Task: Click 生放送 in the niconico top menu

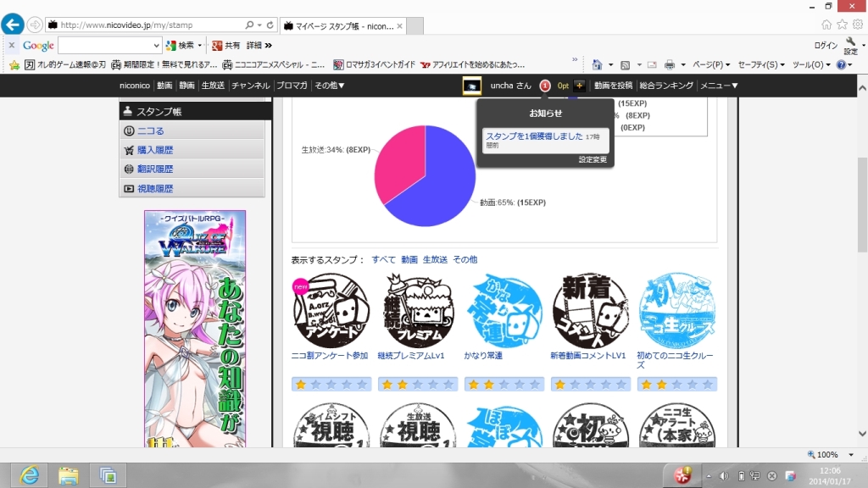Action: pos(213,86)
